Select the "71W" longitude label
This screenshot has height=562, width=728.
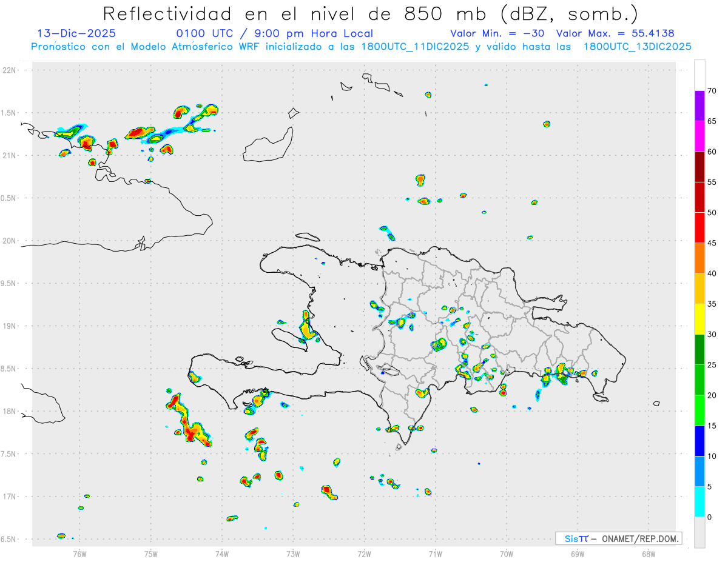[x=435, y=553]
